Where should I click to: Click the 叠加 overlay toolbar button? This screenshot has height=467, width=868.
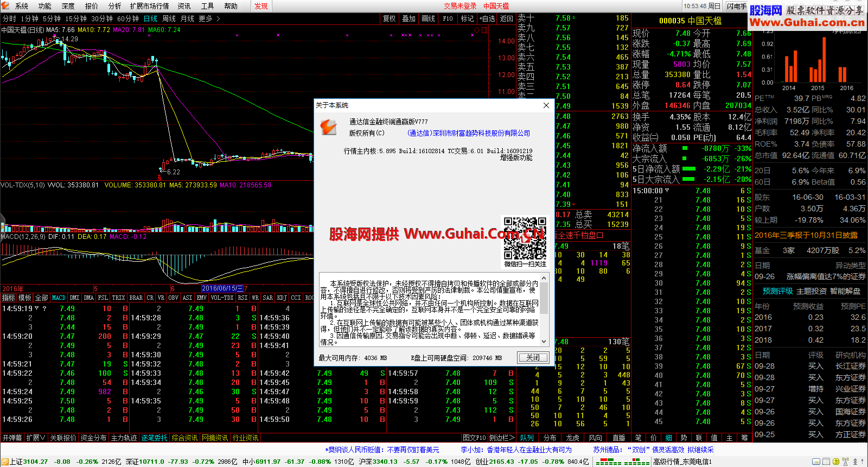[409, 18]
